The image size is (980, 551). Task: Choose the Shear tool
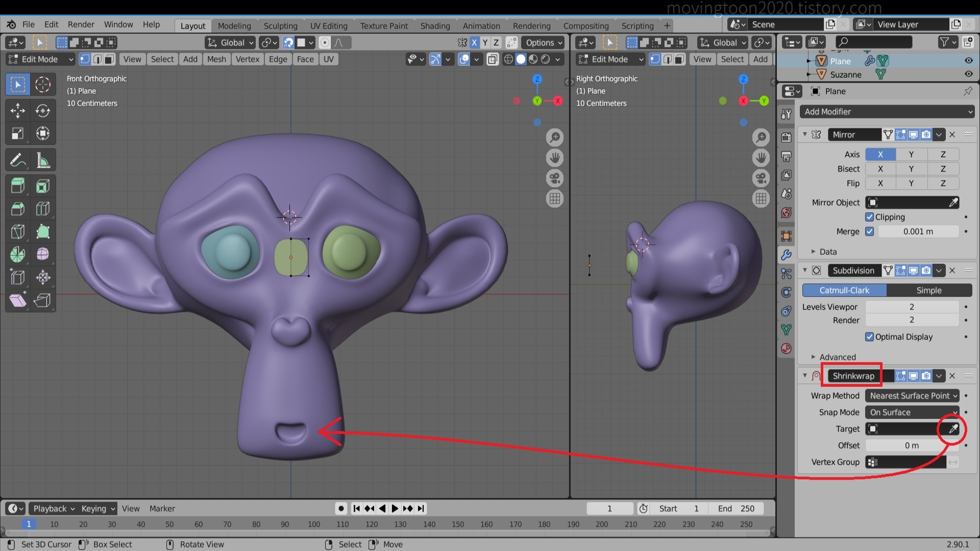18,300
